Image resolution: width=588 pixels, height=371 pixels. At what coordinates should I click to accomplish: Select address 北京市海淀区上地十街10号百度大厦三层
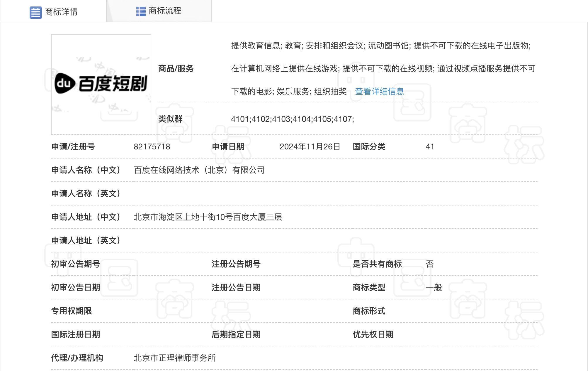point(208,217)
